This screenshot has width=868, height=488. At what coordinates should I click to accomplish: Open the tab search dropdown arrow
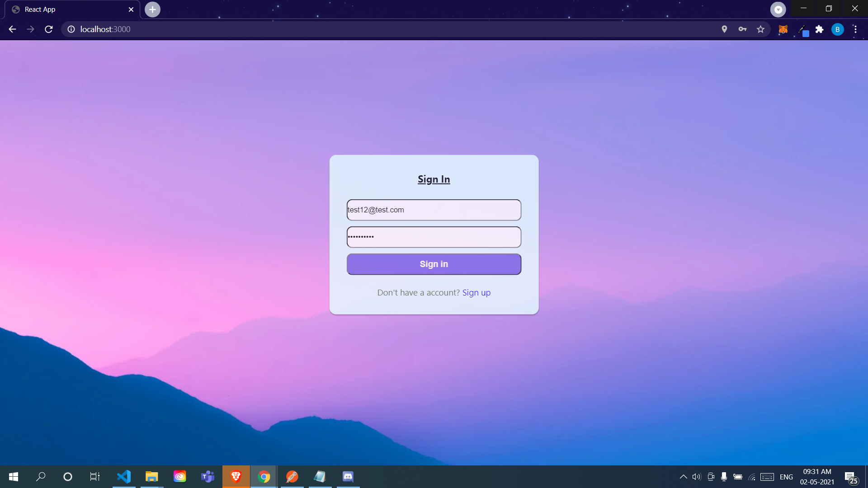point(778,9)
